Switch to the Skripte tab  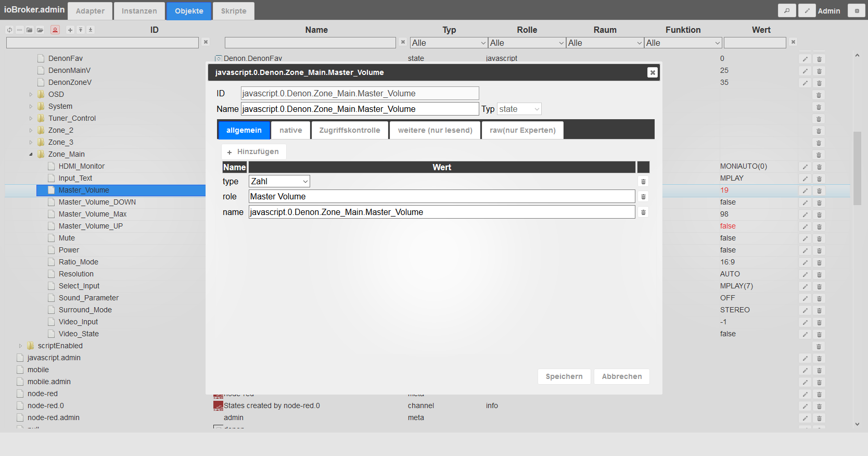[x=234, y=11]
